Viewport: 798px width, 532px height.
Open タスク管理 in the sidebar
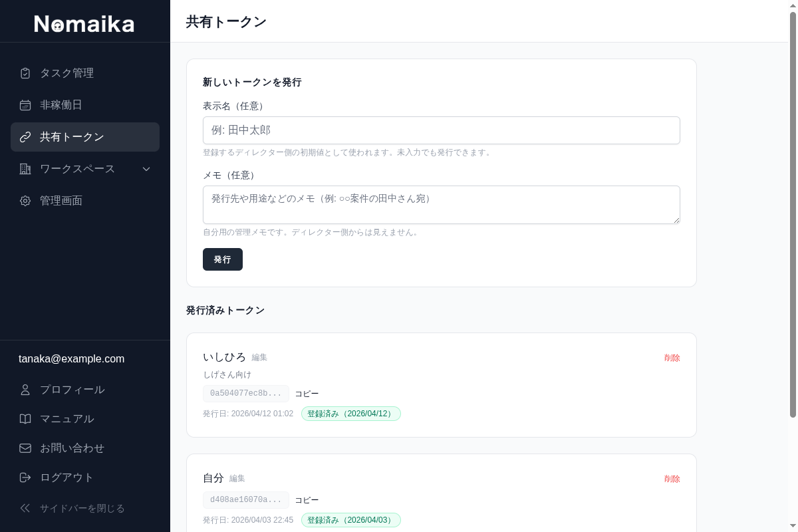click(85, 73)
